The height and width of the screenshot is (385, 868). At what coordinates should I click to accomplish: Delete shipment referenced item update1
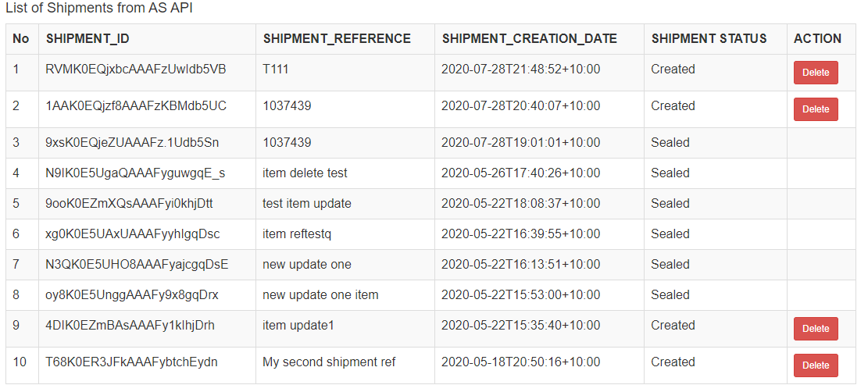pyautogui.click(x=816, y=329)
